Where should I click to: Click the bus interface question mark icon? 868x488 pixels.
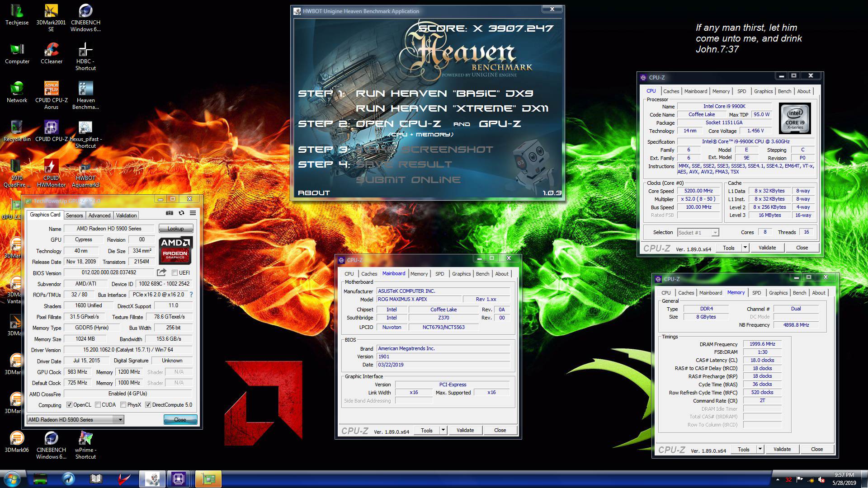pos(191,295)
